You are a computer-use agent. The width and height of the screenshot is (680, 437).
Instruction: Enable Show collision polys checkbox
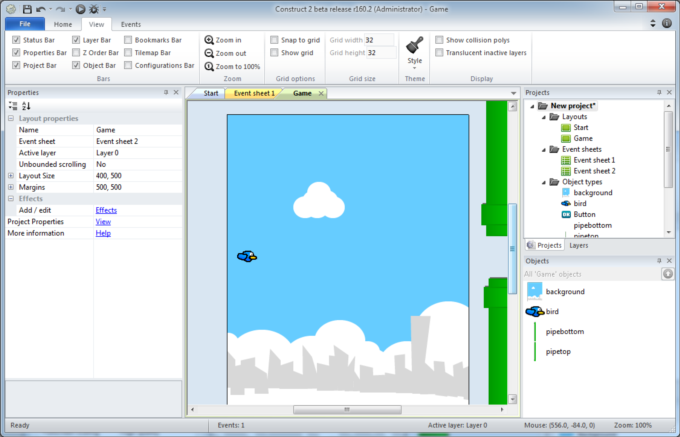click(x=439, y=40)
